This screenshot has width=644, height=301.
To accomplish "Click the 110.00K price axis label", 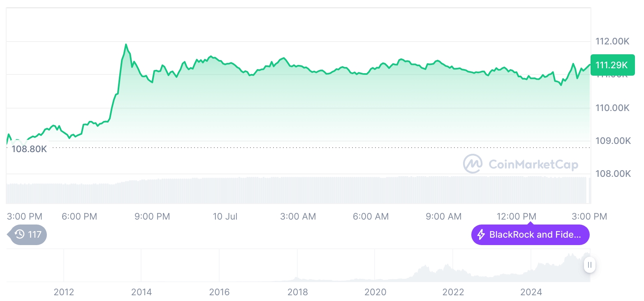I will click(613, 108).
